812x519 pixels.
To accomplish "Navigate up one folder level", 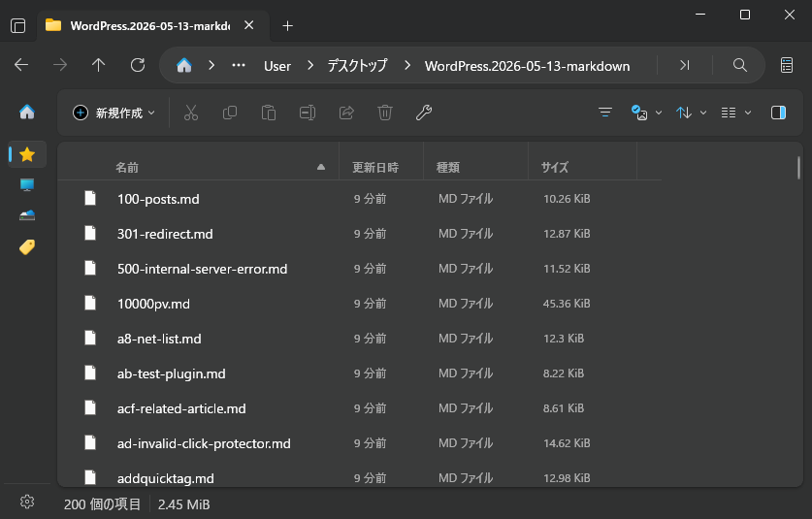I will (98, 65).
